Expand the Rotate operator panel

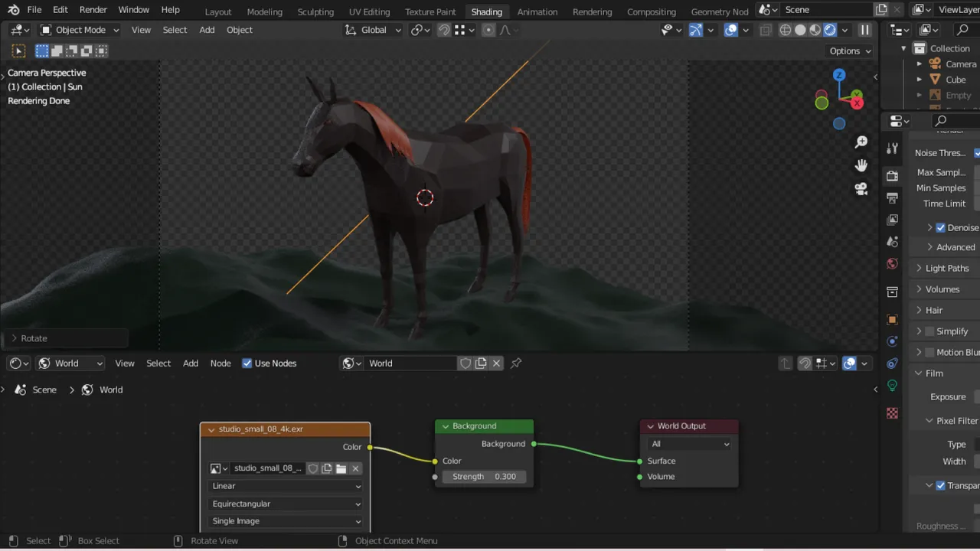[14, 338]
